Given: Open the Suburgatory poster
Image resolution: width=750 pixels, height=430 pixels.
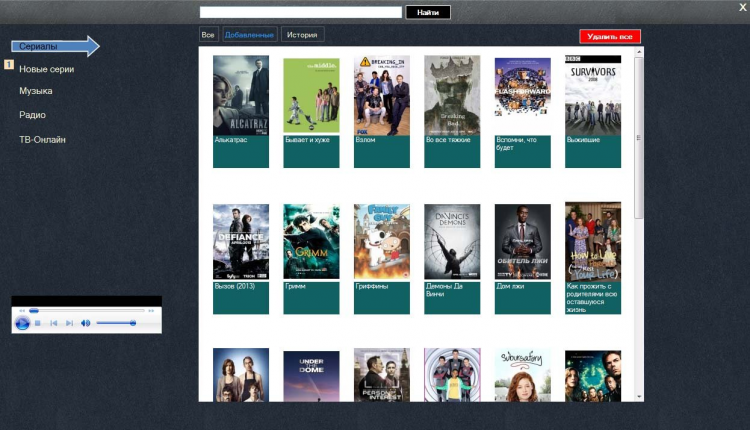Looking at the screenshot, I should pyautogui.click(x=523, y=375).
